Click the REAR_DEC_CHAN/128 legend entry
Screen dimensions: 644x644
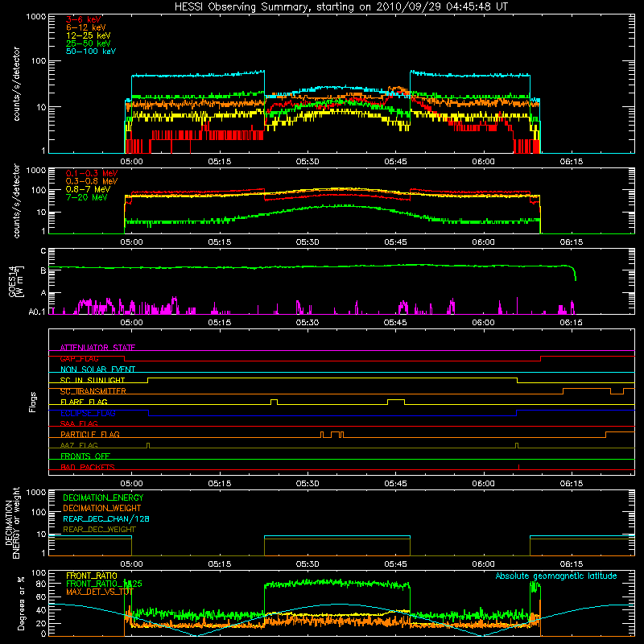[x=106, y=518]
